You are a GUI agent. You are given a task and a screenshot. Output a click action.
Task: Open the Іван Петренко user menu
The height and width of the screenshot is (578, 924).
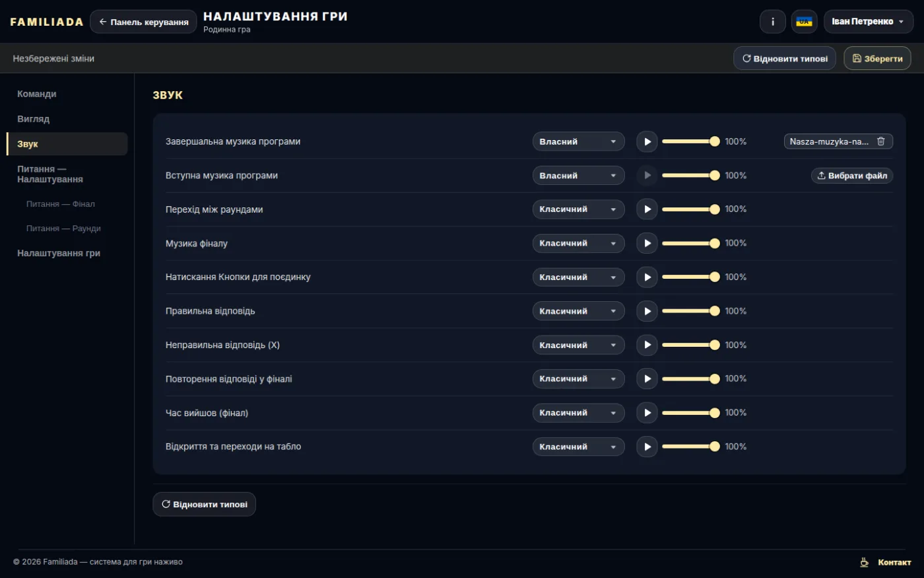[x=868, y=22]
